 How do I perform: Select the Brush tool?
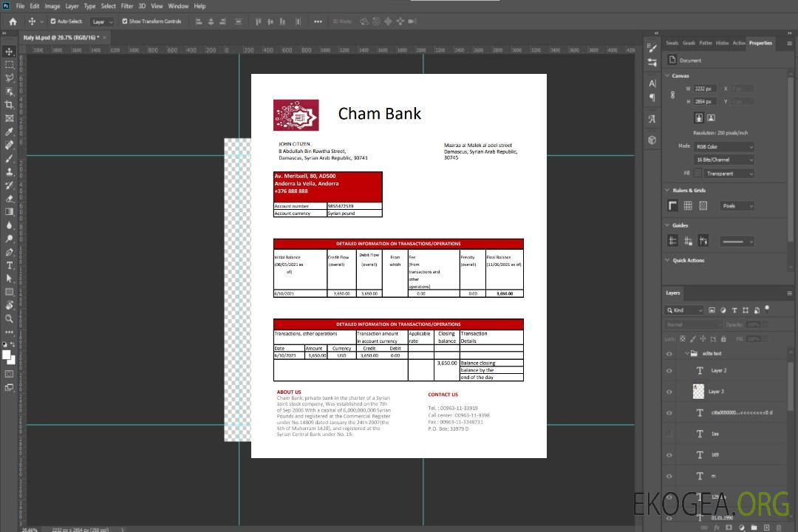(x=9, y=158)
